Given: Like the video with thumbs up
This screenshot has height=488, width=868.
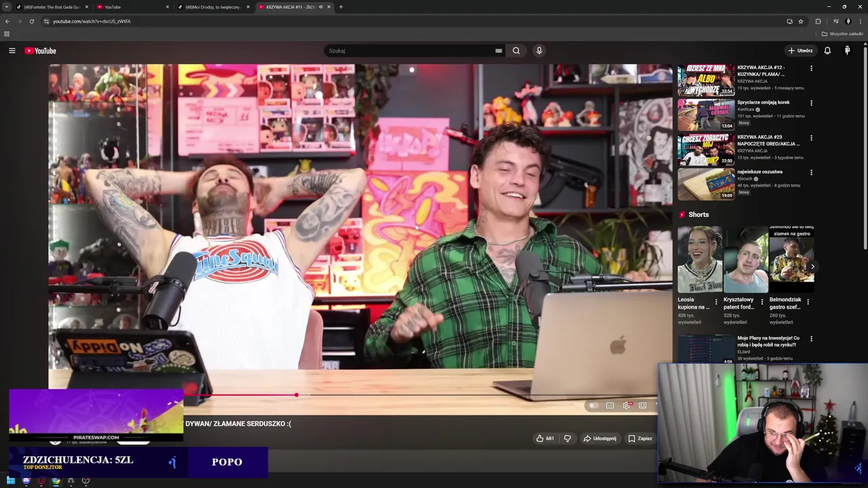Looking at the screenshot, I should [x=545, y=439].
